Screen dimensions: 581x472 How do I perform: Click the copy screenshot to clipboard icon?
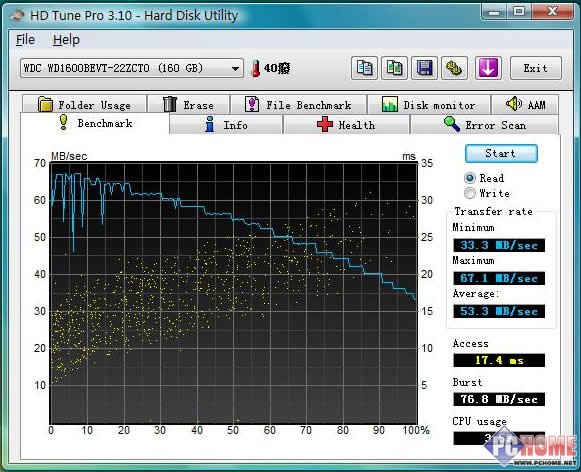click(x=394, y=68)
